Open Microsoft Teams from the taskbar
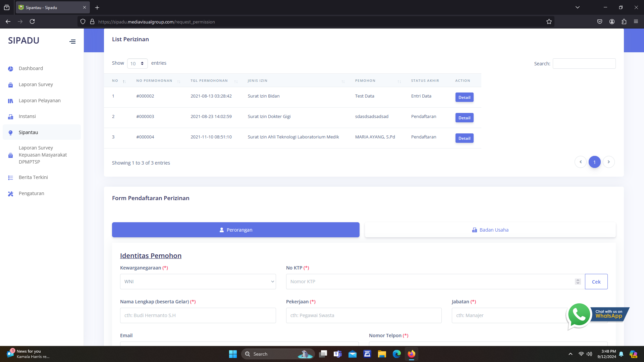The height and width of the screenshot is (362, 644). click(x=338, y=354)
